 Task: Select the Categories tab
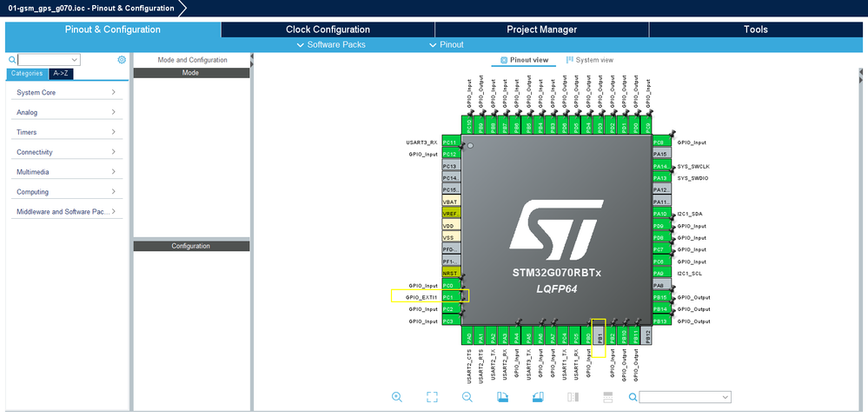(27, 74)
